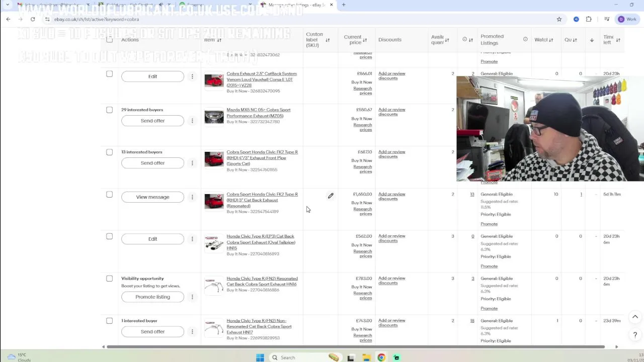Tick checkbox for Civic EP3 HN15 listing
The height and width of the screenshot is (362, 644).
coord(109,236)
